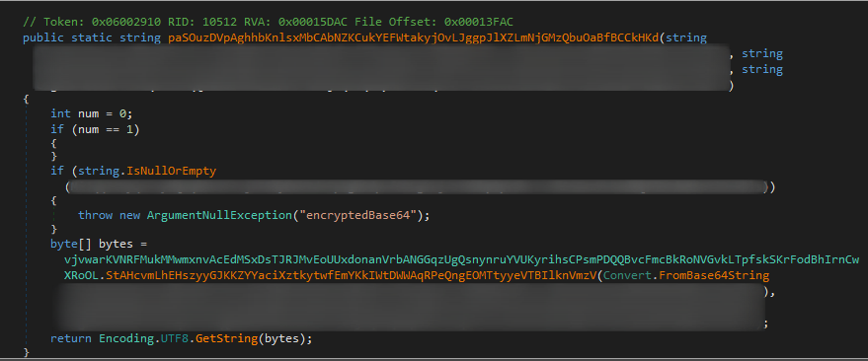Click the RVA value 0x00015DAC
Image resolution: width=868 pixels, height=361 pixels.
314,22
